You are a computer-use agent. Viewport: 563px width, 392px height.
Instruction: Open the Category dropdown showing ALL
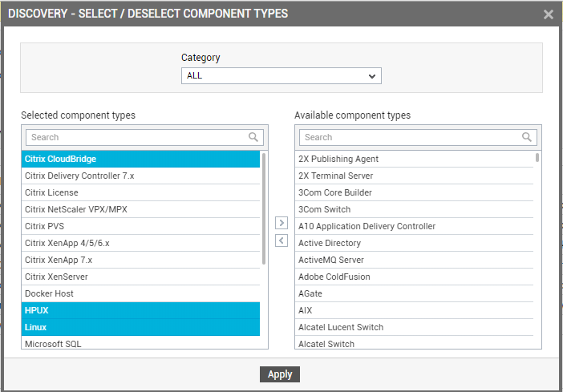tap(281, 75)
